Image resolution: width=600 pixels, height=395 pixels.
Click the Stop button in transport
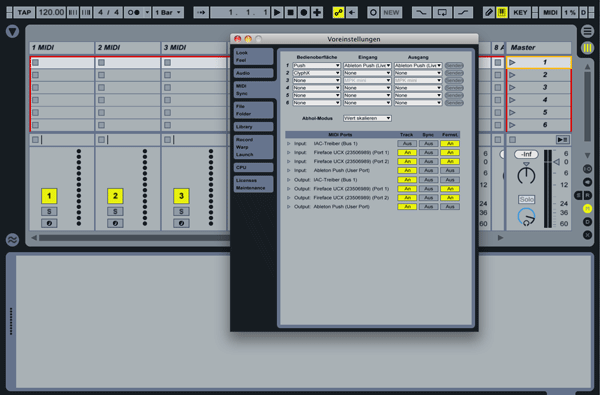tap(290, 13)
